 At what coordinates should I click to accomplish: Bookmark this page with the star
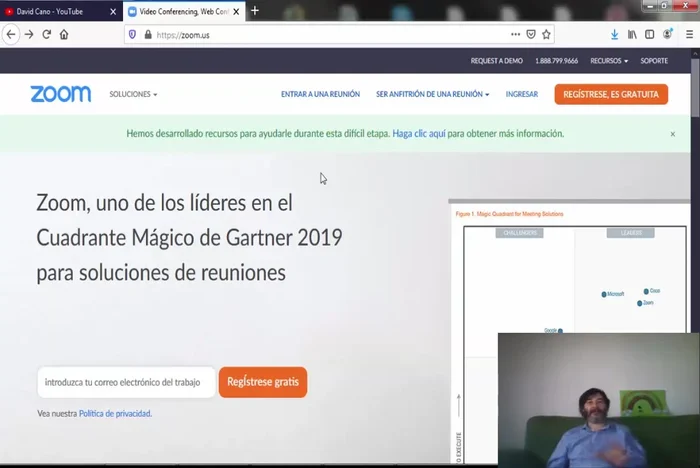pyautogui.click(x=546, y=34)
